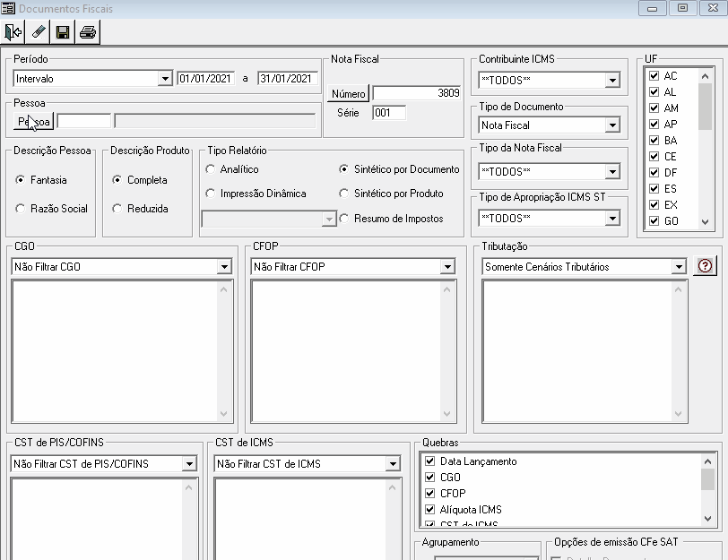Click the printer toolbar icon
The width and height of the screenshot is (728, 560).
88,32
